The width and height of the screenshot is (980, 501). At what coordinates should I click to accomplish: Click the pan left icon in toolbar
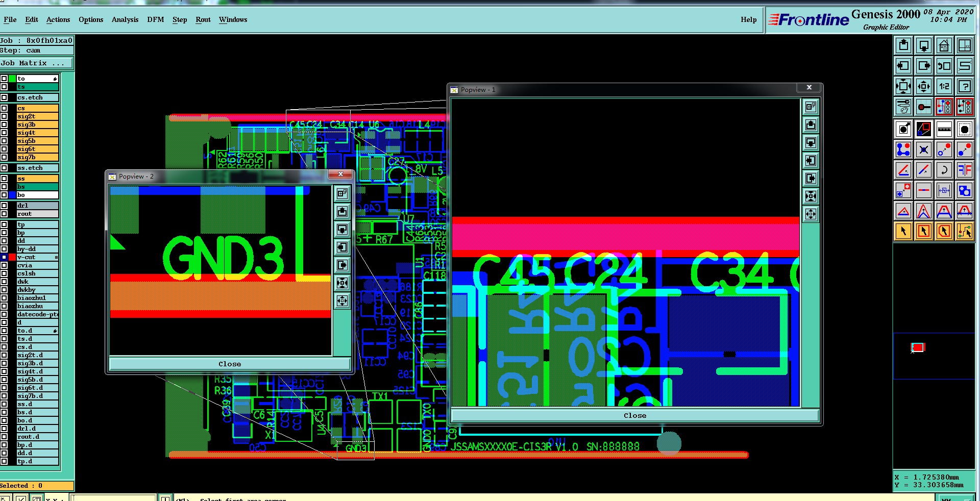click(903, 66)
